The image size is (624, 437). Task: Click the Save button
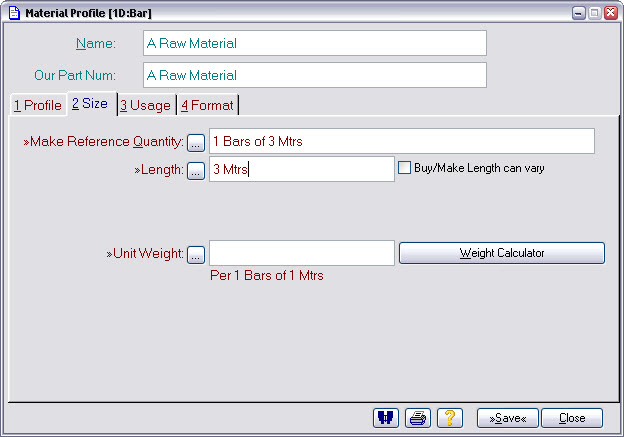(x=508, y=418)
